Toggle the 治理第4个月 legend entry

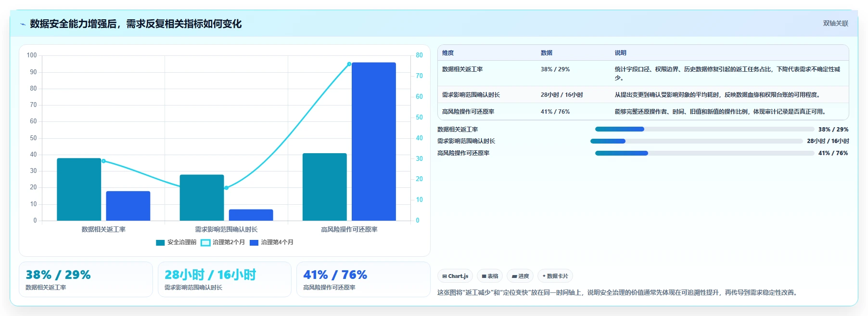tap(271, 242)
